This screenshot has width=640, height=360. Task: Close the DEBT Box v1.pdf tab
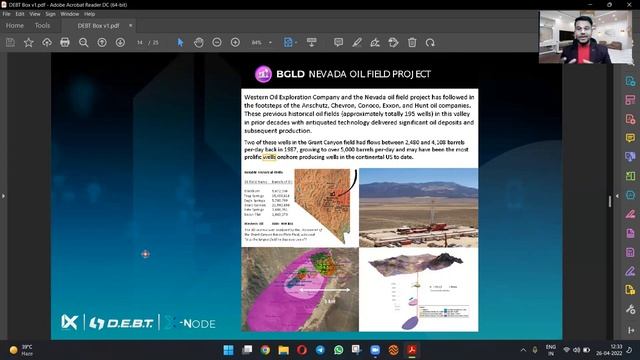tap(130, 25)
